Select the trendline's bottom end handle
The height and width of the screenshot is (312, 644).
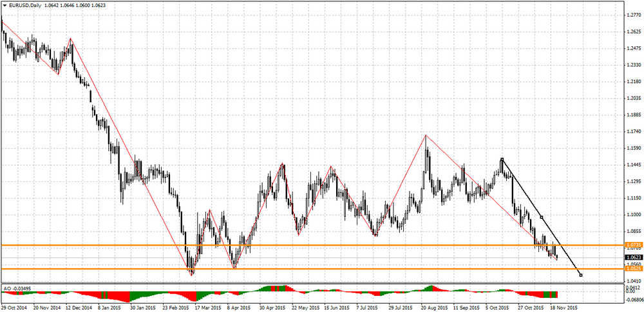pyautogui.click(x=581, y=275)
